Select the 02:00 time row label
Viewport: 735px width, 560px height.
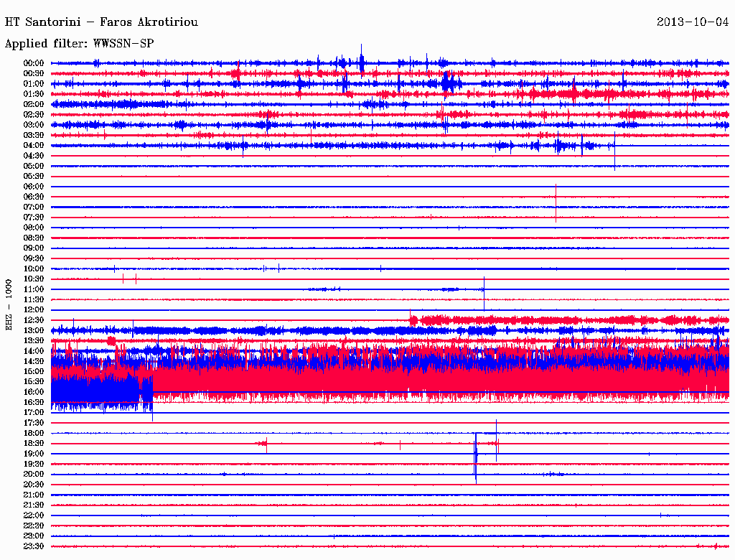[34, 105]
